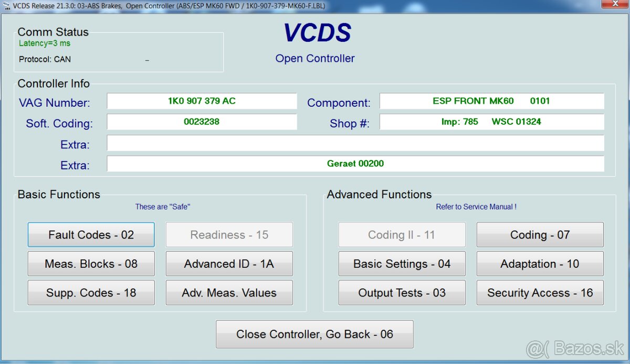Open Basic Settings - 04
Viewport: 630px width, 364px height.
402,264
